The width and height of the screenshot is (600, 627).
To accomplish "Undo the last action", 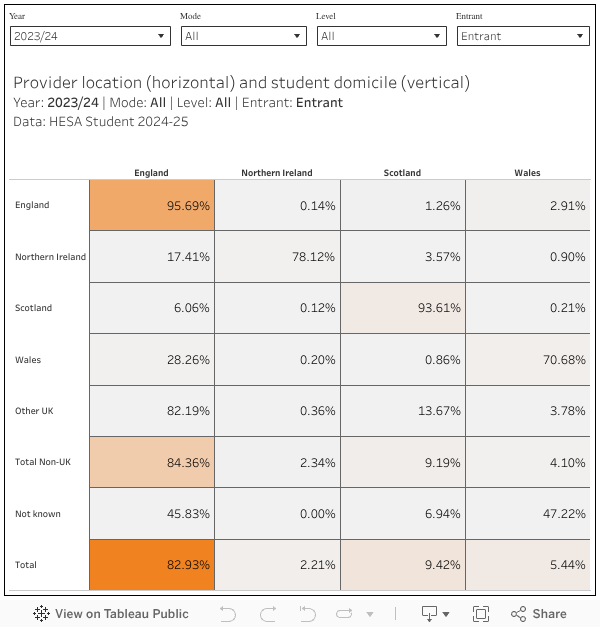I will [228, 613].
